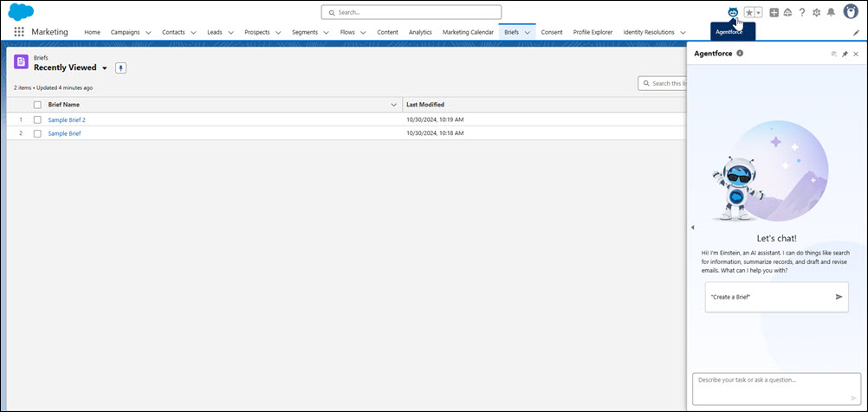868x412 pixels.
Task: Open the Brief Name column menu chevron
Action: coord(393,105)
